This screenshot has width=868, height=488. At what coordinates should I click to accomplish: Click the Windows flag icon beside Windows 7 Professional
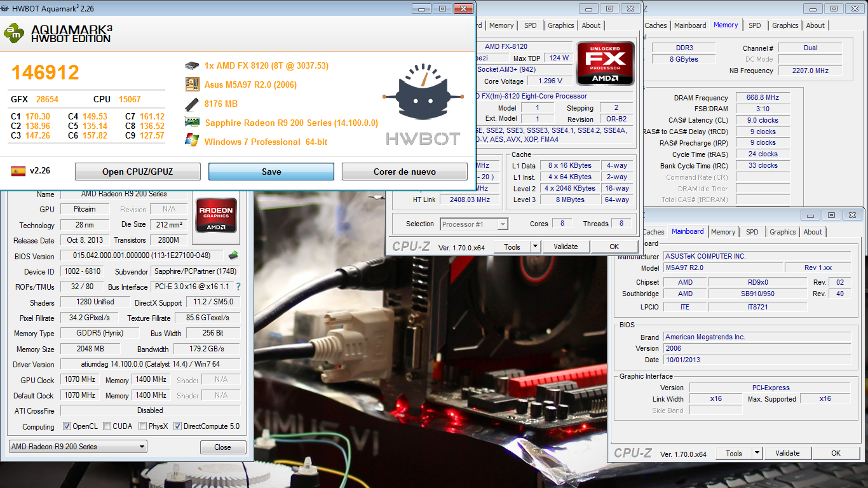(x=192, y=141)
